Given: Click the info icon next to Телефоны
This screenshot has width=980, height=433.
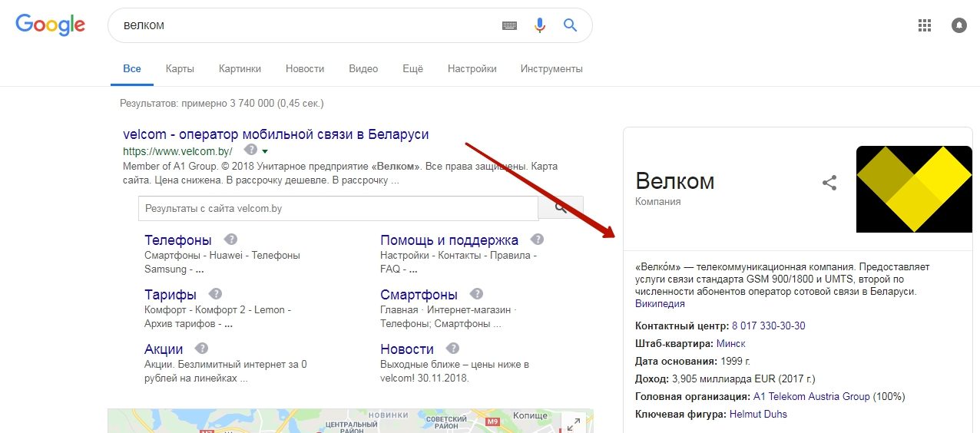Looking at the screenshot, I should 230,240.
